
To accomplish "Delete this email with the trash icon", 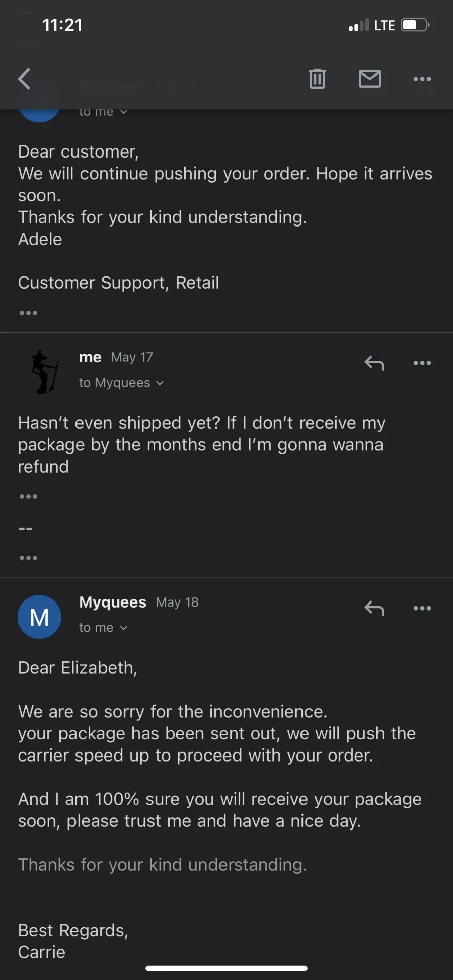I will click(317, 79).
